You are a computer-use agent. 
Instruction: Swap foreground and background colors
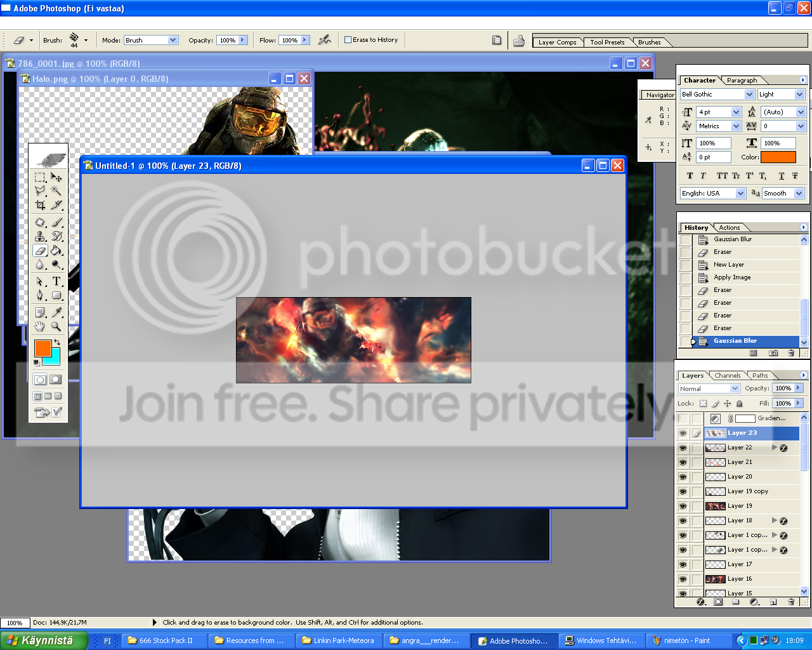coord(57,343)
